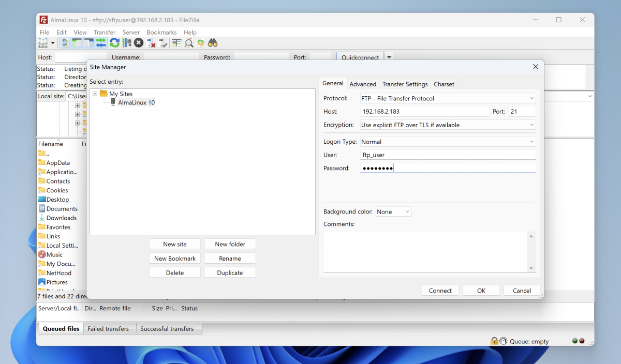The width and height of the screenshot is (621, 364).
Task: Toggle synchronized browsing icon
Action: (201, 43)
